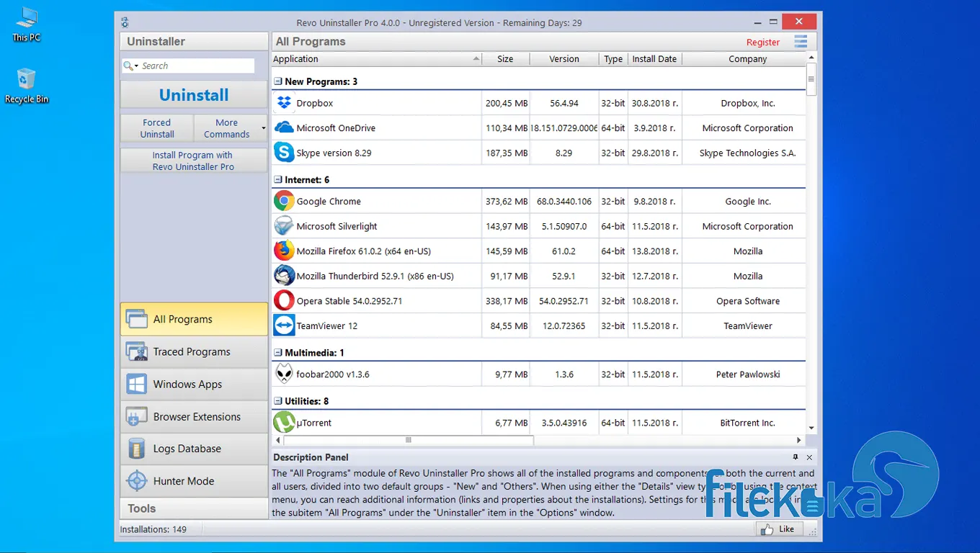Click the TeamViewer 12 icon

[x=284, y=325]
